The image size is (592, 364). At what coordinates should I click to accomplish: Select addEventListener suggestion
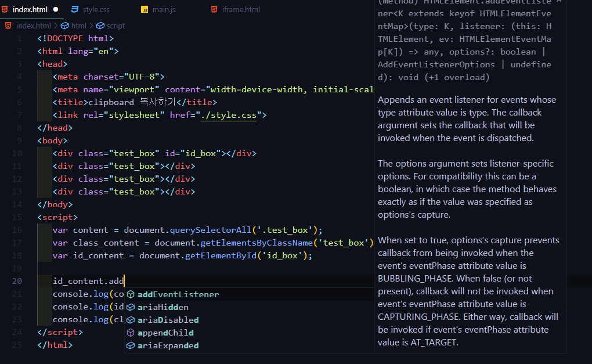point(249,294)
